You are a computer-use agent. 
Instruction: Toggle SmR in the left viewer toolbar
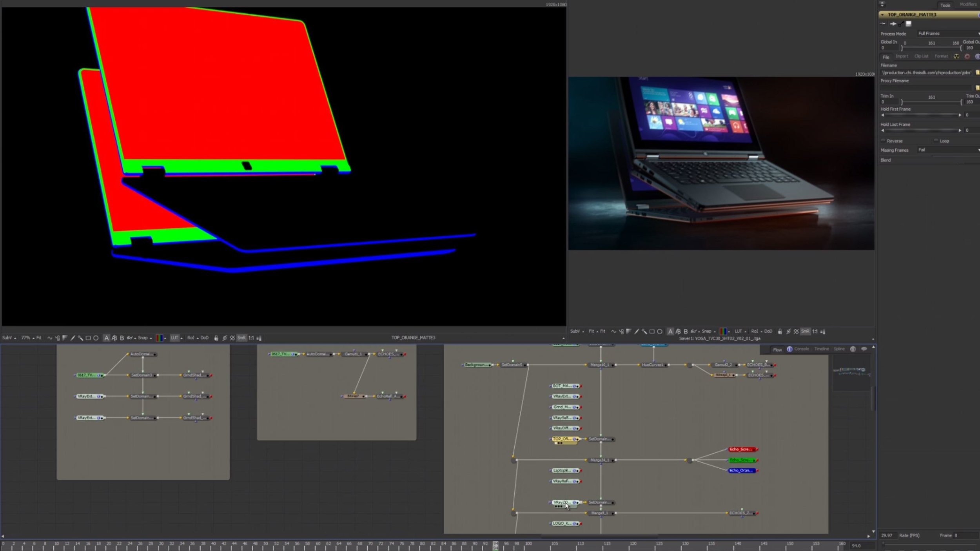pyautogui.click(x=241, y=338)
